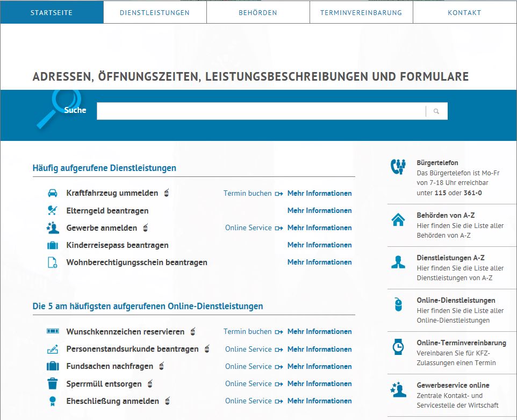This screenshot has width=517, height=420.
Task: Click the mouse icon for Online-Dienstleistungen
Action: (398, 305)
